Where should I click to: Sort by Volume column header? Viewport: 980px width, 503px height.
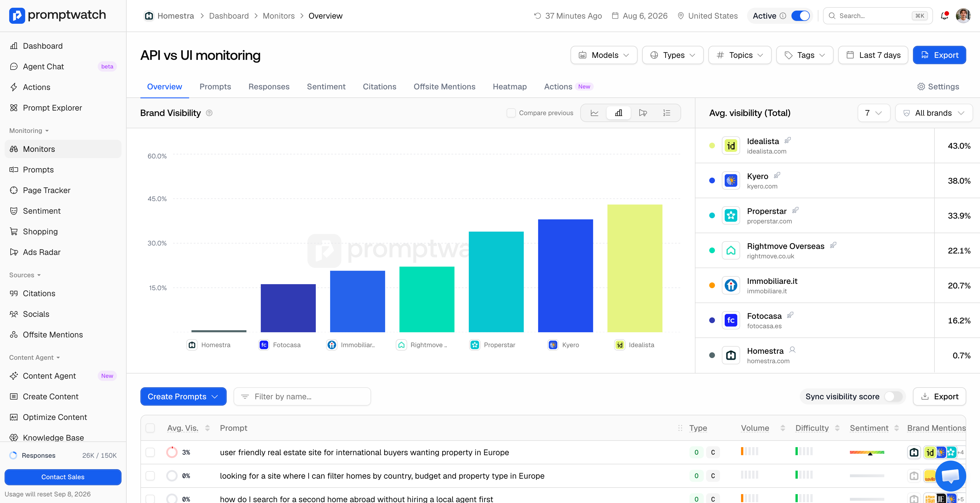[x=763, y=428]
